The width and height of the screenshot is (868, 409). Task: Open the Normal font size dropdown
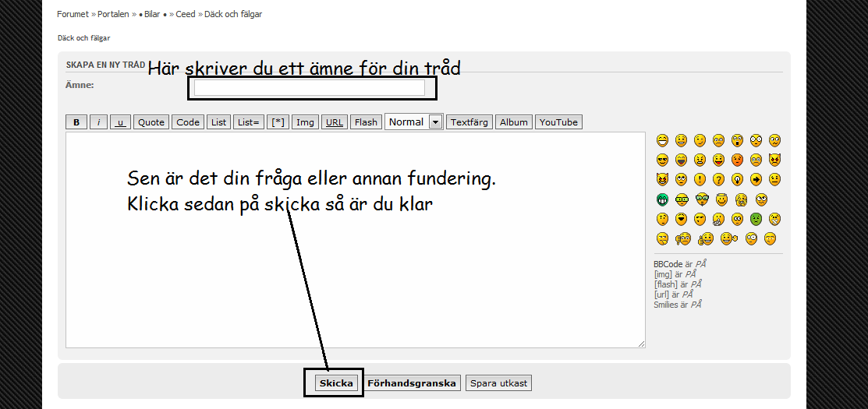(413, 122)
